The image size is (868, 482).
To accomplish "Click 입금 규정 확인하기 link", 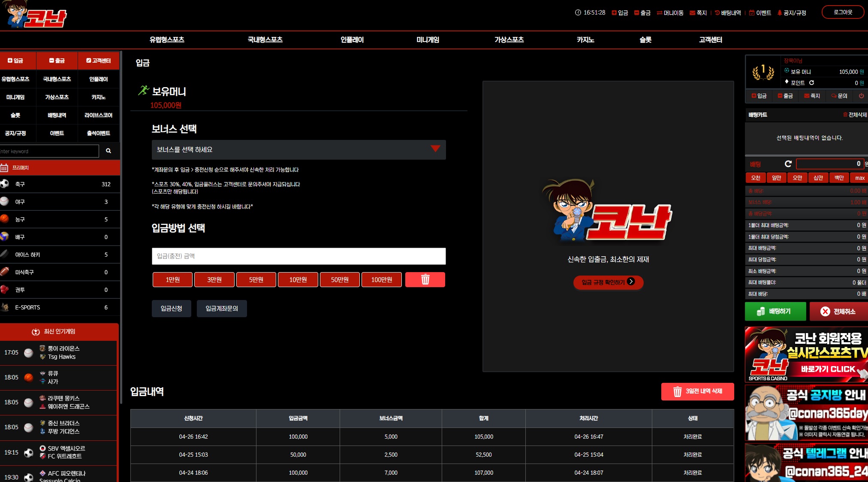I will coord(608,282).
